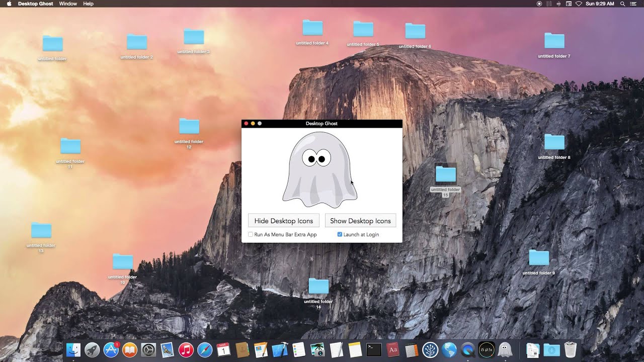
Task: Open Downloads folder stack in Dock
Action: point(551,350)
